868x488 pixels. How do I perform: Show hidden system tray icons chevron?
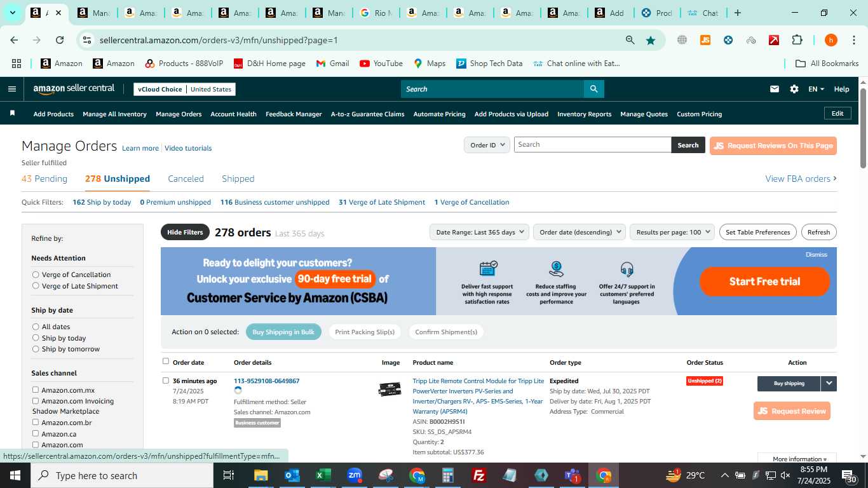[x=724, y=475]
